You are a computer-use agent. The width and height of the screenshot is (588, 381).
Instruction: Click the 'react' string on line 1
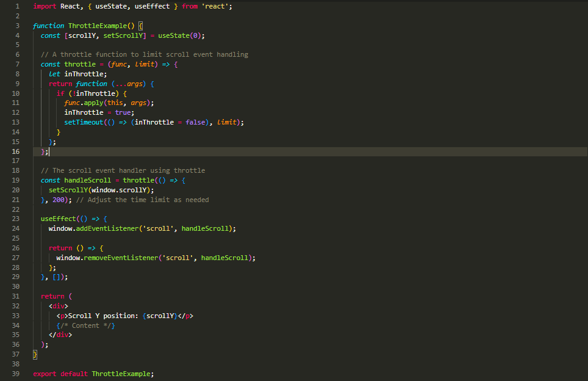pos(215,6)
